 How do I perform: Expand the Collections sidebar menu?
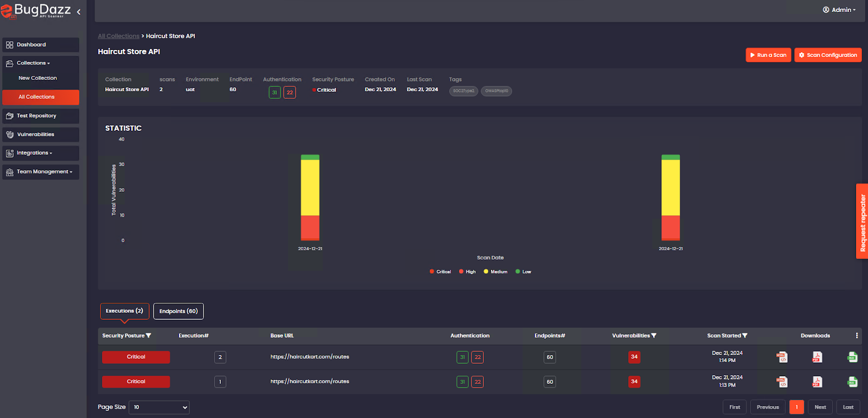41,63
